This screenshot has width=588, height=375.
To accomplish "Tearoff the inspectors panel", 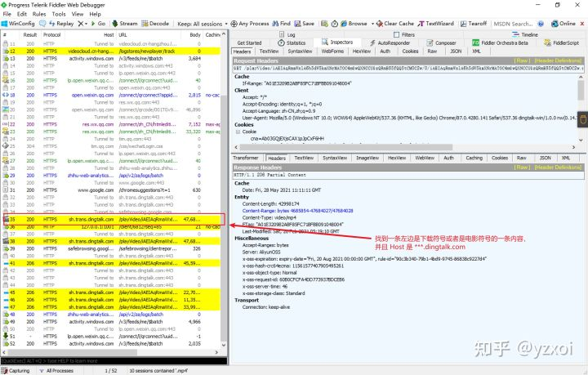I will coord(473,24).
